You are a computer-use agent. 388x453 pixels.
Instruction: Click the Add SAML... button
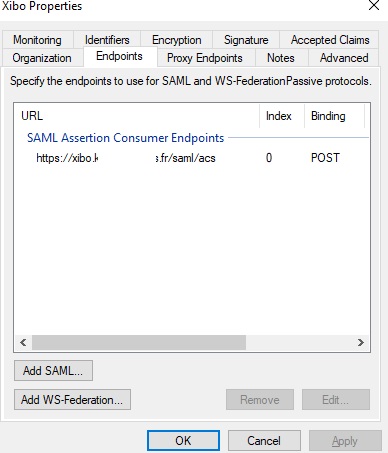click(53, 370)
